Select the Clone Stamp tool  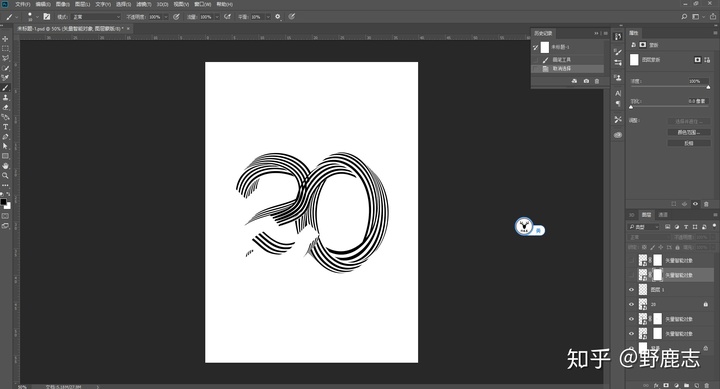click(6, 97)
